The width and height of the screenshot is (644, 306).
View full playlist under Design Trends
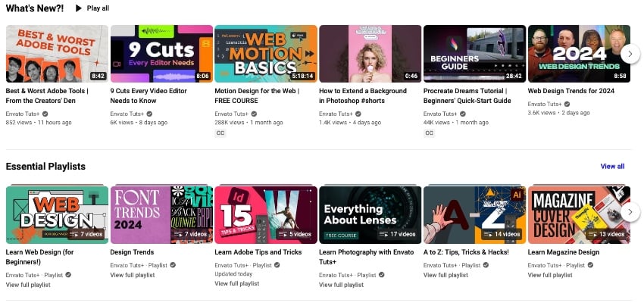coord(133,275)
